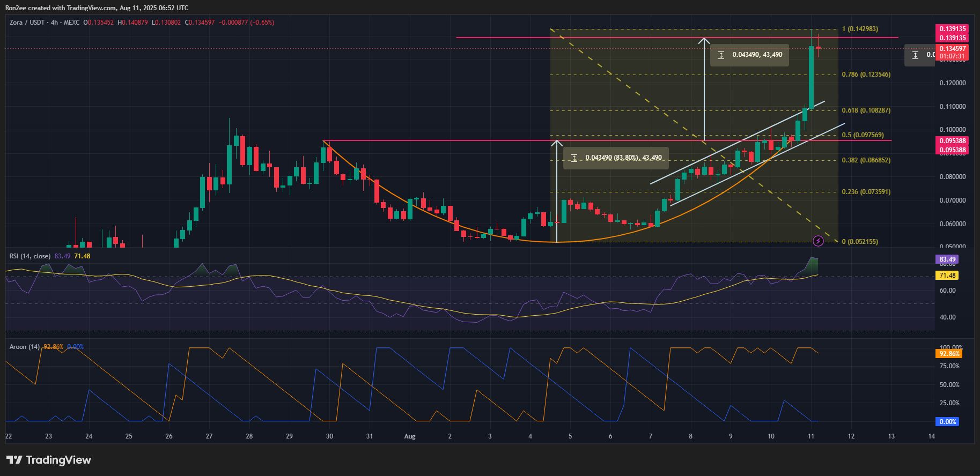
Task: Click the Aroon (14) indicator legend
Action: pyautogui.click(x=25, y=347)
